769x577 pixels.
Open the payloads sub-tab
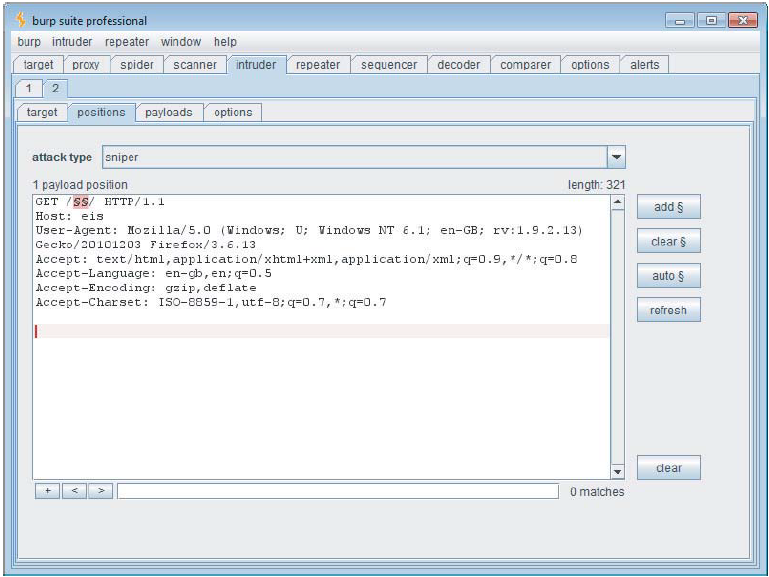[x=169, y=112]
